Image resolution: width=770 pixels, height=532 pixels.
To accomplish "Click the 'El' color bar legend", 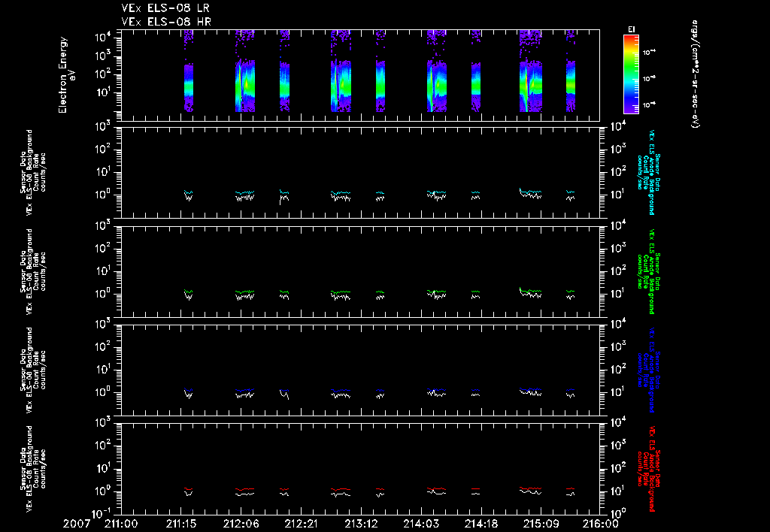I will 631,74.
